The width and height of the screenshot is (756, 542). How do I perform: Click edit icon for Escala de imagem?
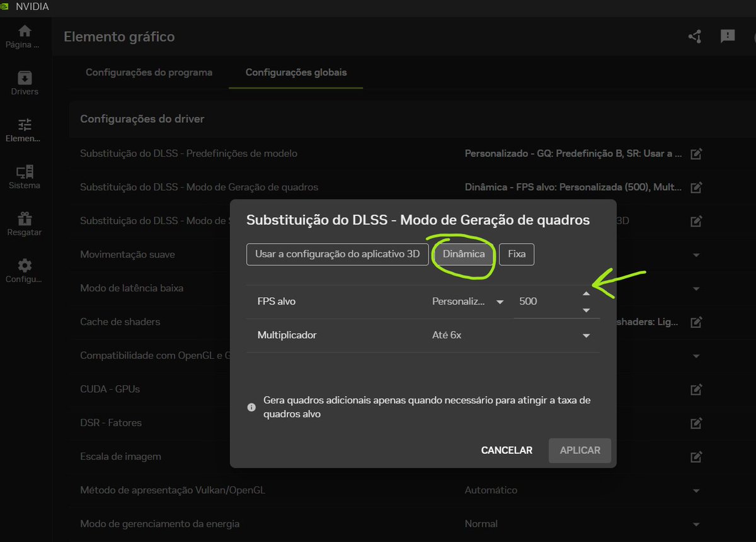(x=696, y=456)
